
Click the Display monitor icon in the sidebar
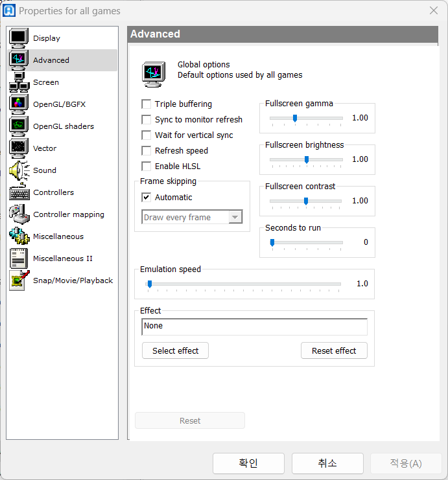point(19,38)
